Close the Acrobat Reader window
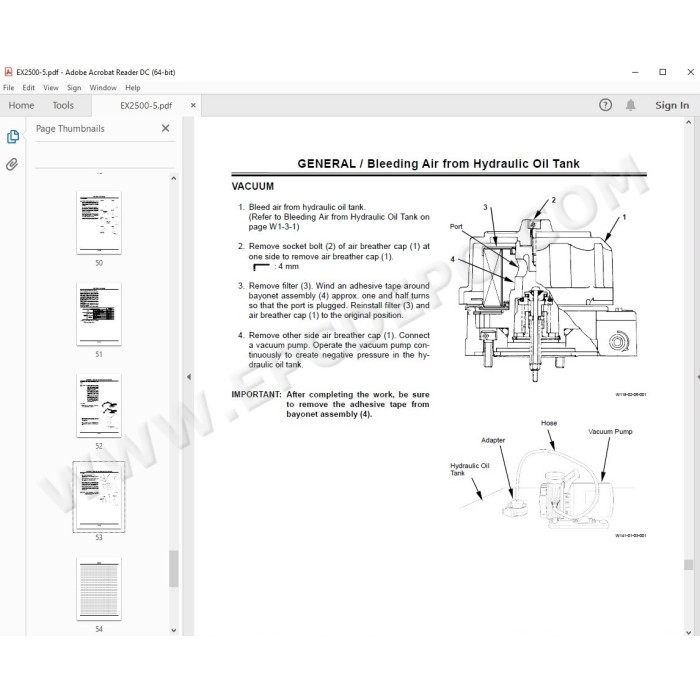The width and height of the screenshot is (700, 700). click(690, 72)
